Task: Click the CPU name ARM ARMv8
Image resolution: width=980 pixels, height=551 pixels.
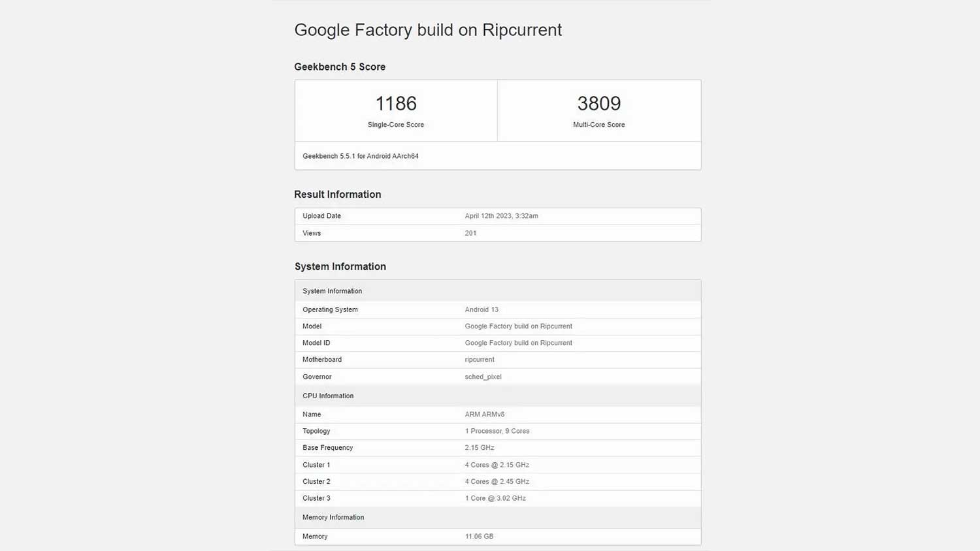Action: [x=485, y=415]
